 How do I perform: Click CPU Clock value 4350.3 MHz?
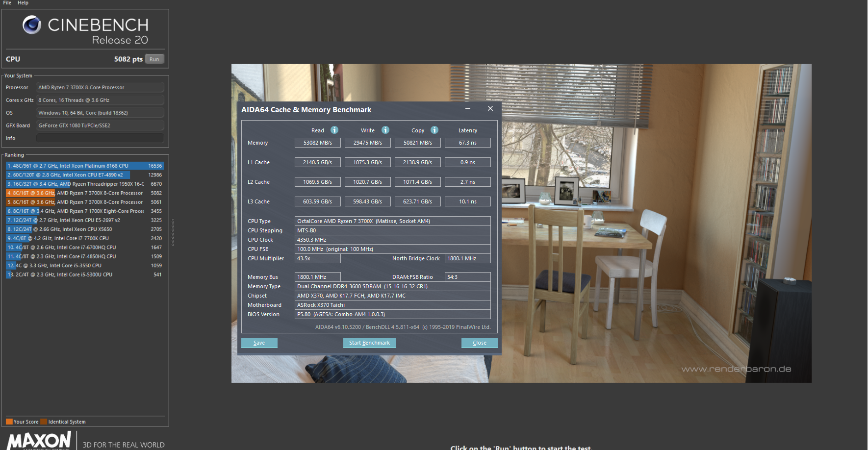(x=393, y=240)
